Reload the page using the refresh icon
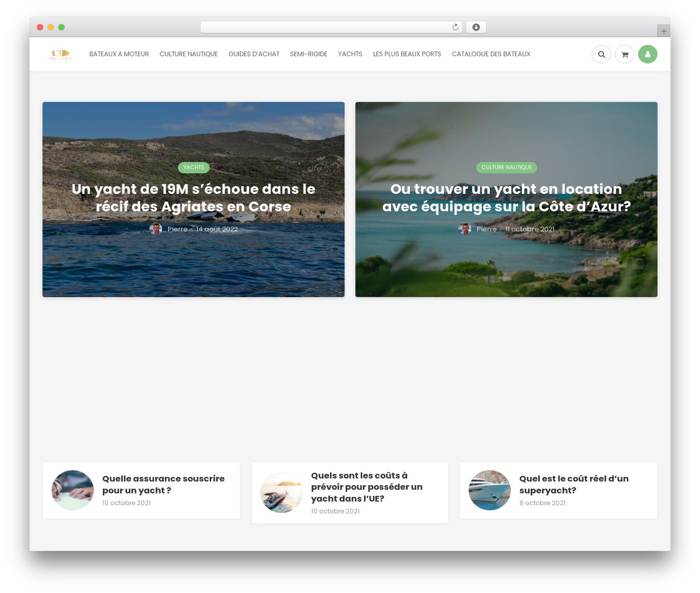 pyautogui.click(x=455, y=27)
